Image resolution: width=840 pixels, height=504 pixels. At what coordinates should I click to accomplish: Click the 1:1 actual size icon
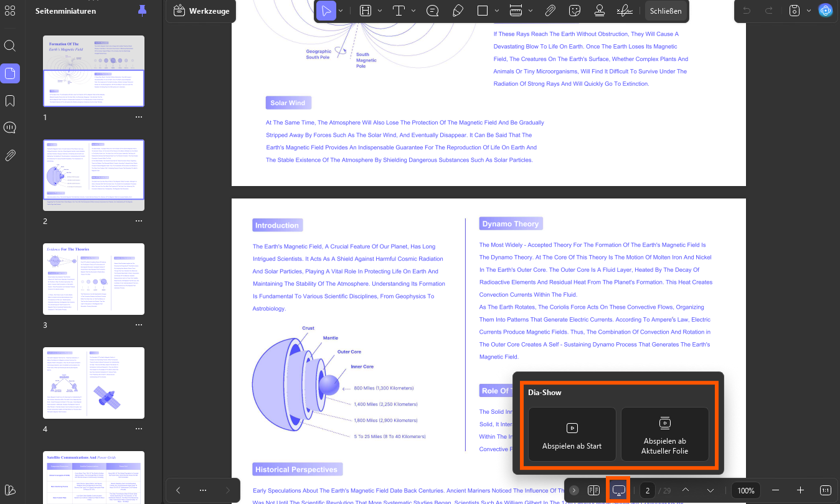826,490
